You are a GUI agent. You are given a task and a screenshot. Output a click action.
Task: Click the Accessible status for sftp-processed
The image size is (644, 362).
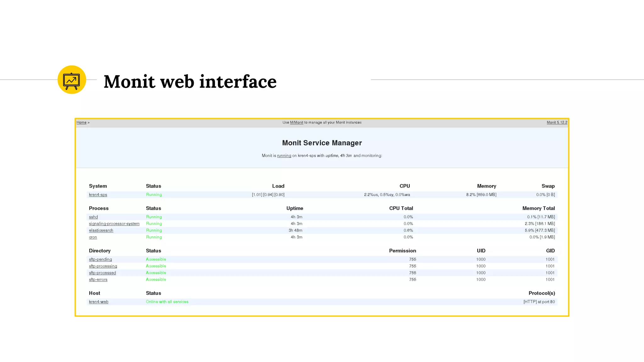156,273
